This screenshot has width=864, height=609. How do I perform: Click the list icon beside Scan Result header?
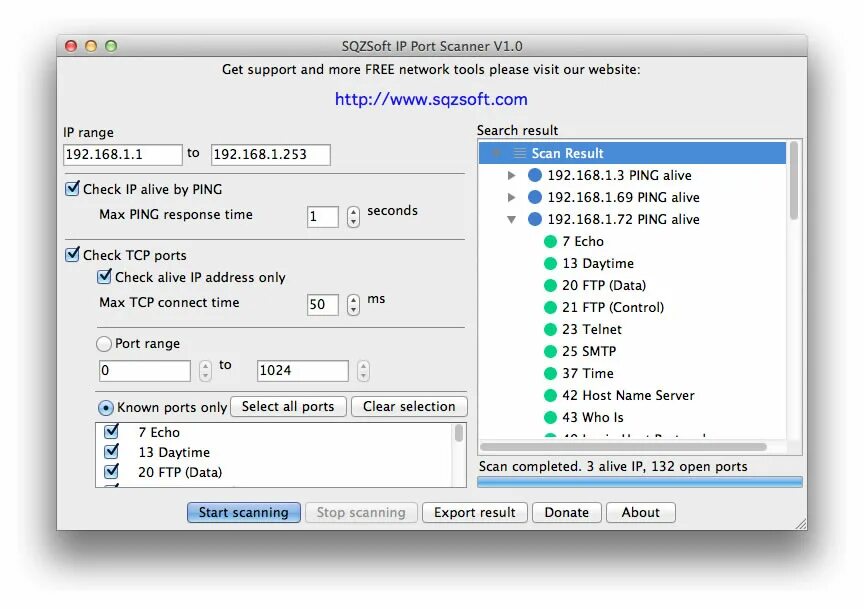519,153
